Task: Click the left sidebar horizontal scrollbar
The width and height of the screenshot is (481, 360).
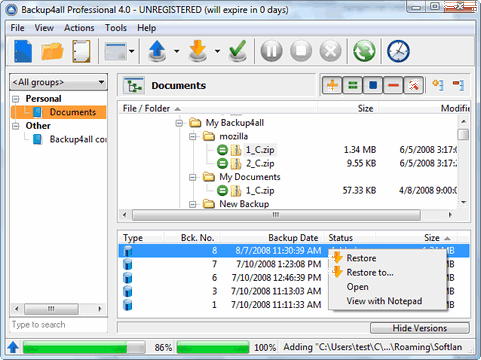Action: tap(52, 309)
